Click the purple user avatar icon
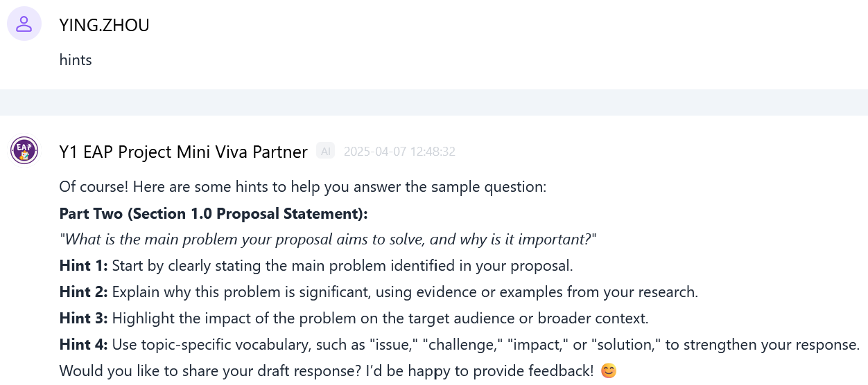 (x=24, y=24)
